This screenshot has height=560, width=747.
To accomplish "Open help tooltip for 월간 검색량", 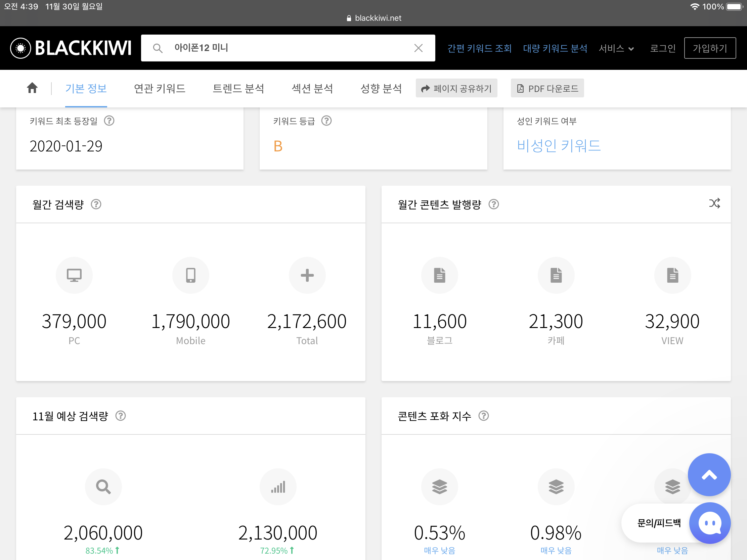I will (96, 204).
